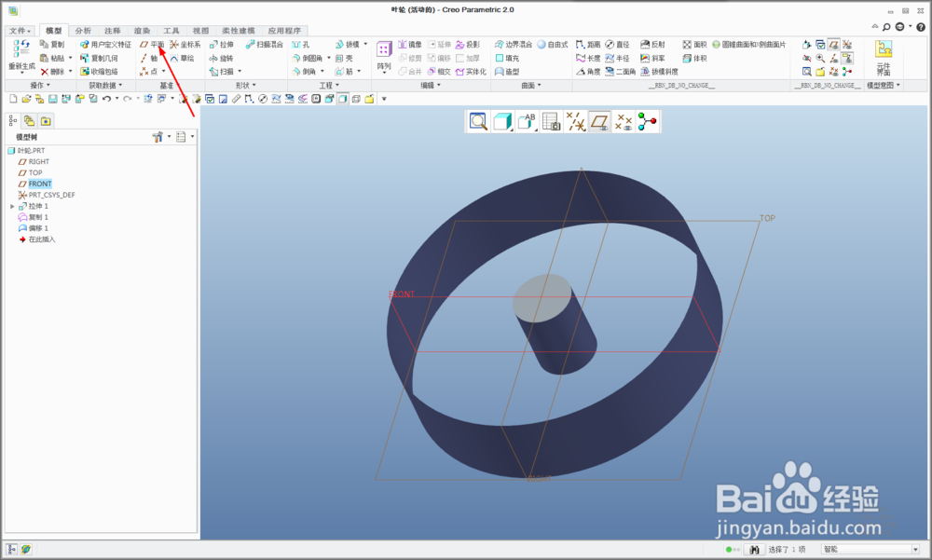Viewport: 932px width, 560px height.
Task: Open the 曲面 group dropdown
Action: click(x=531, y=86)
